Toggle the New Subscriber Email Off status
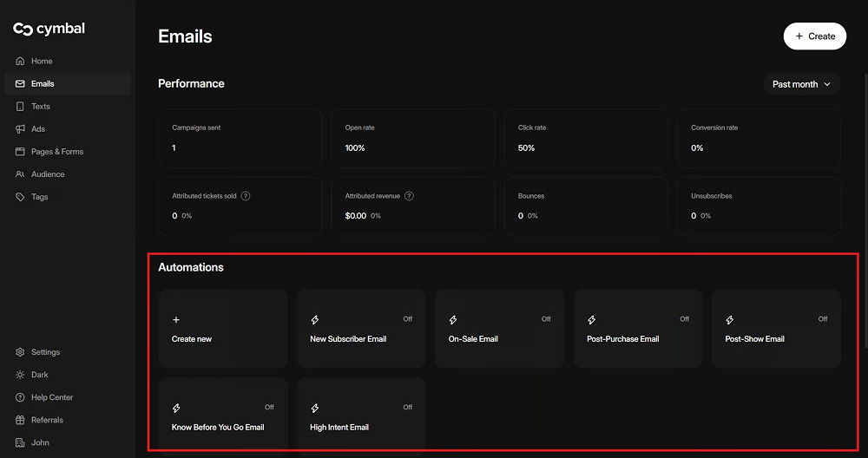 [x=407, y=319]
